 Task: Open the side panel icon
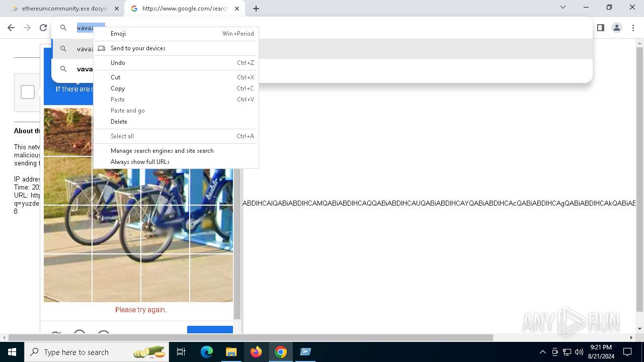(600, 28)
